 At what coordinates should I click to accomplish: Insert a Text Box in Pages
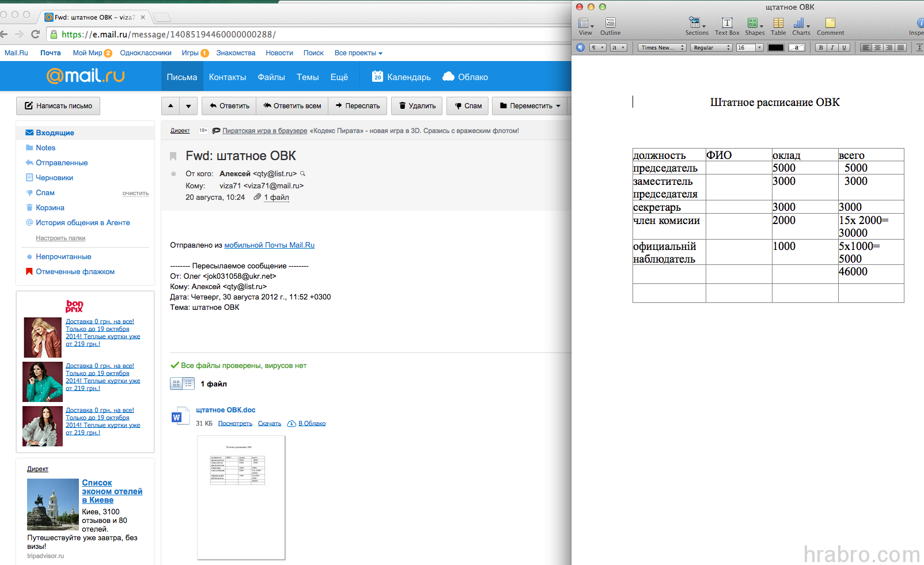point(727,24)
